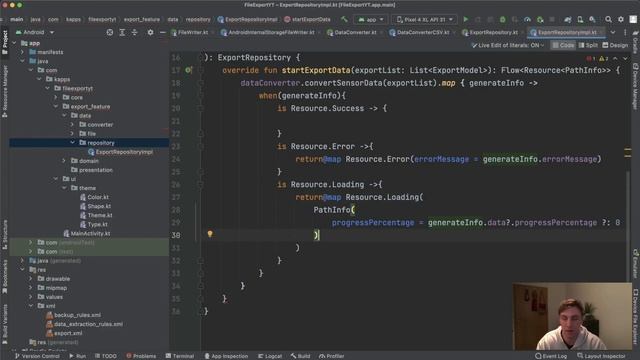Switch to ExportRepository.kt tab
This screenshot has height=360, width=640.
tap(490, 32)
